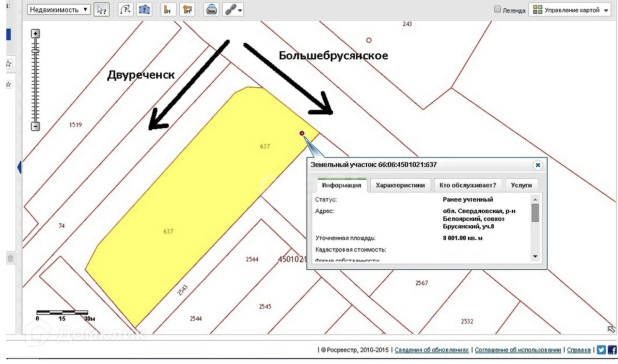Activate the distance measurement ruler tool
Image resolution: width=618 pixels, height=364 pixels.
(x=168, y=10)
